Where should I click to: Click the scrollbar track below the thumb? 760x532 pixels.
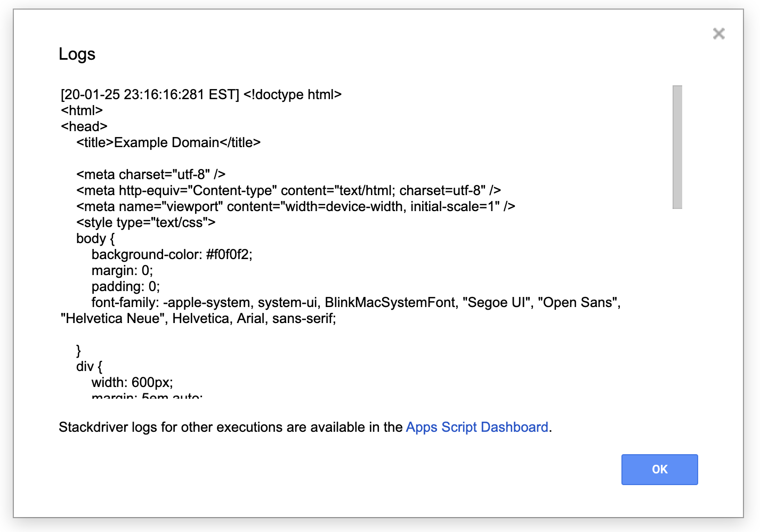[677, 304]
